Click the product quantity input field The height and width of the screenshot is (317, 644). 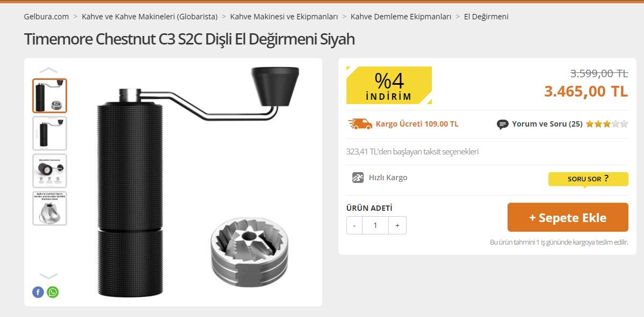coord(375,226)
